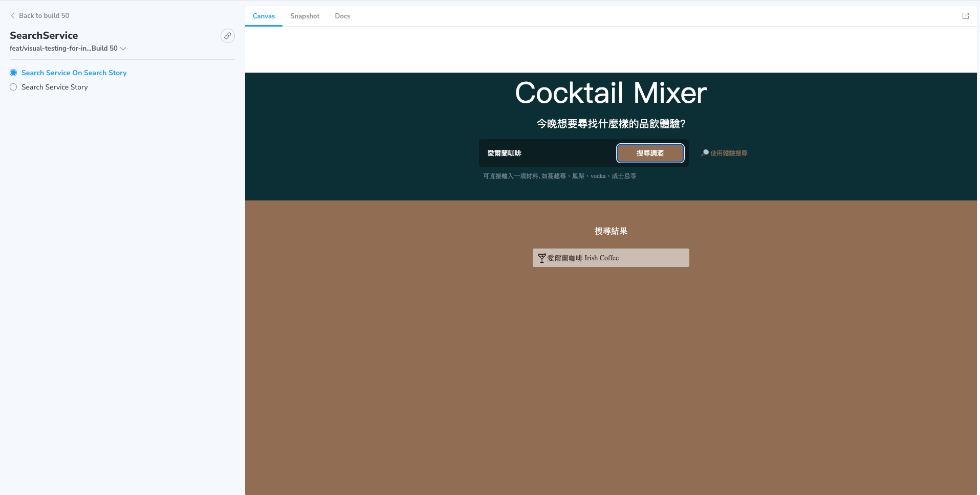This screenshot has height=495, width=980.
Task: Switch to the Canvas tab
Action: [x=264, y=16]
